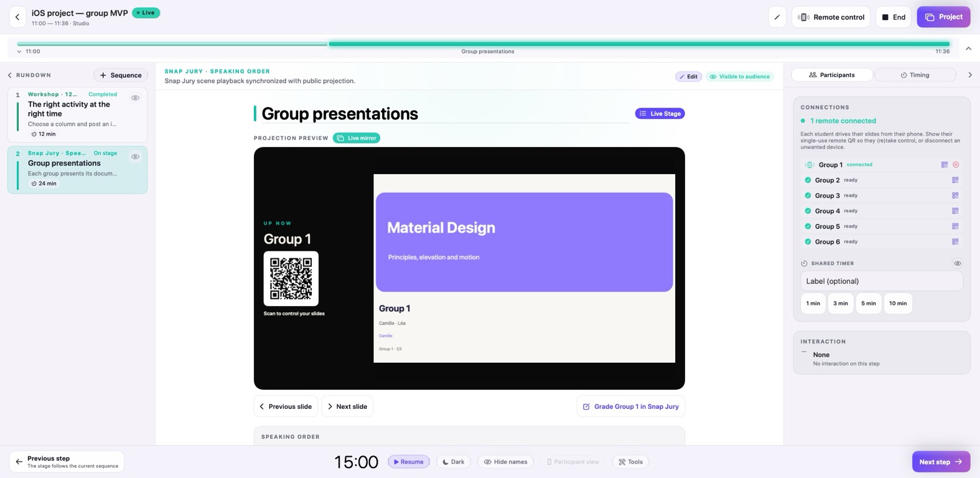
Task: Go back with the header back arrow
Action: [17, 17]
